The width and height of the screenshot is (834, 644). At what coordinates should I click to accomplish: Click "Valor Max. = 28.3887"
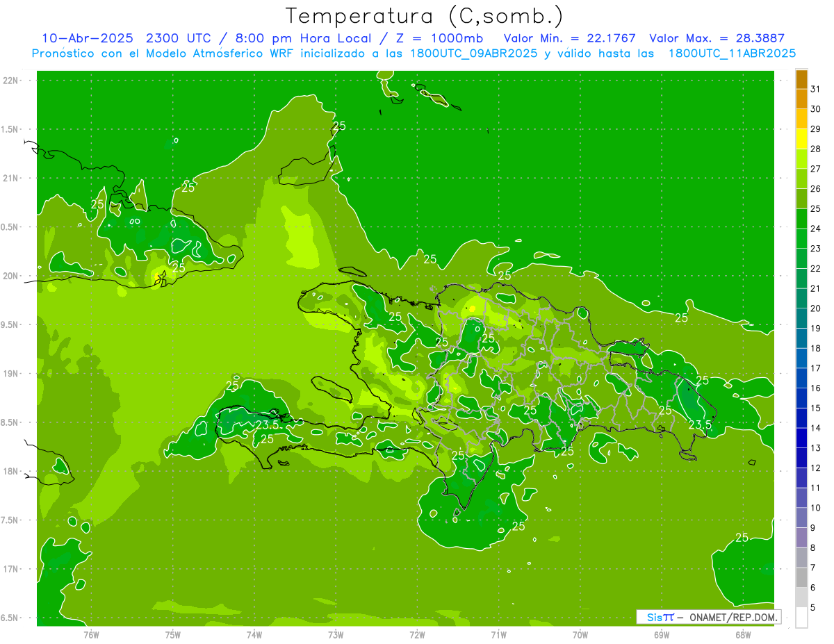(717, 38)
